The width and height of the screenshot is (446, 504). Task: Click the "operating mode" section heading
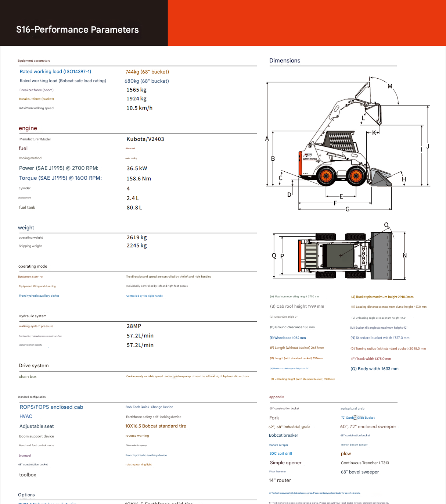33,266
